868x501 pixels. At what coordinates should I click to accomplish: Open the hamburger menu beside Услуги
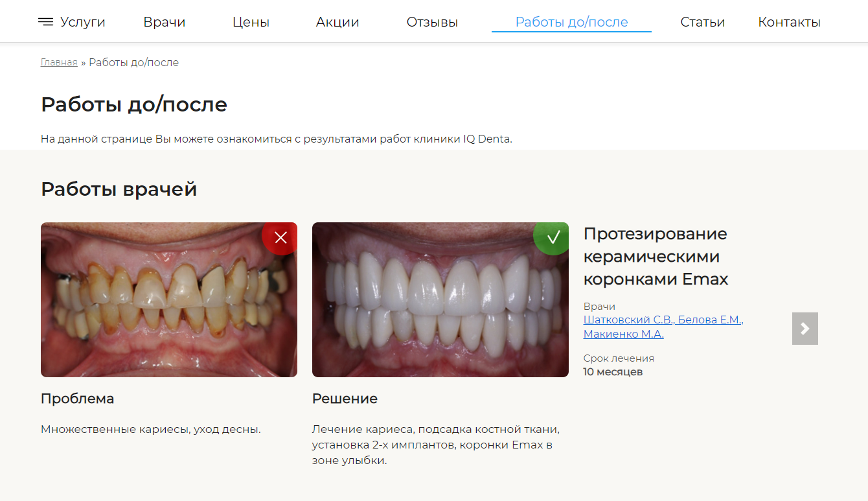pos(47,21)
